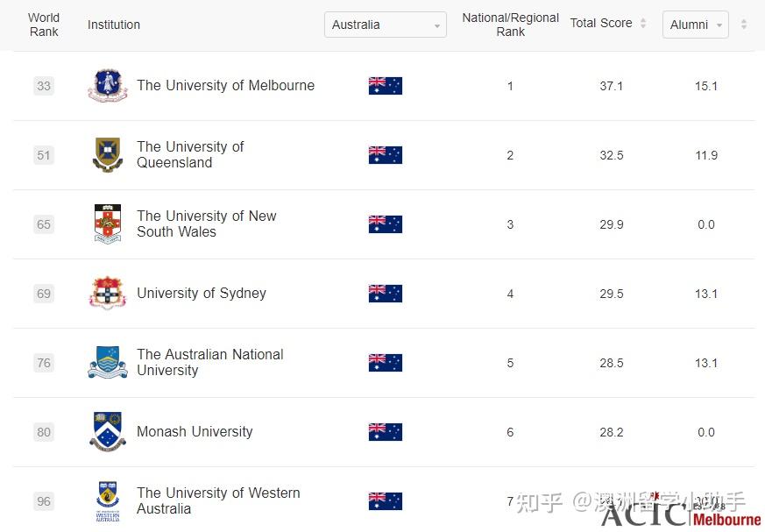Click the University of Queensland crest logo
The image size is (765, 532).
point(108,155)
